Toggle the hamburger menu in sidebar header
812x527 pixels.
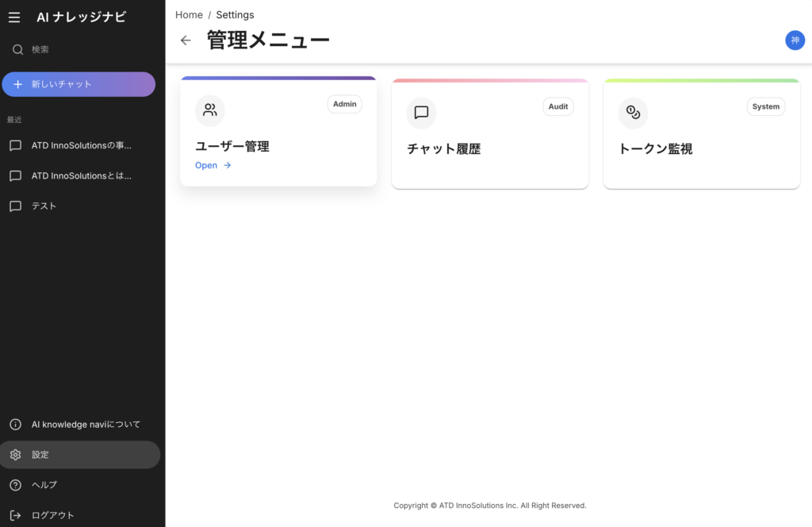14,17
